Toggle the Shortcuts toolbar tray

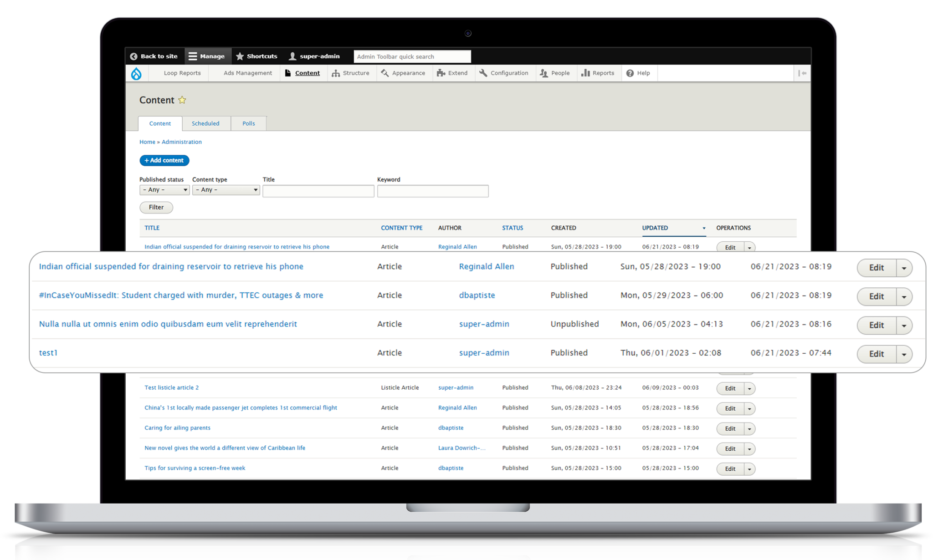pos(256,56)
